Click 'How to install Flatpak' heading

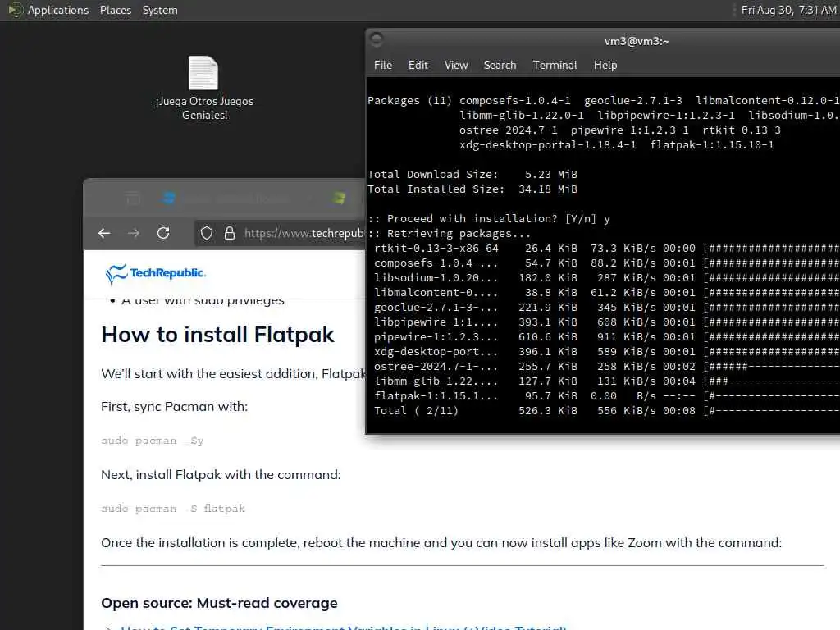tap(217, 335)
